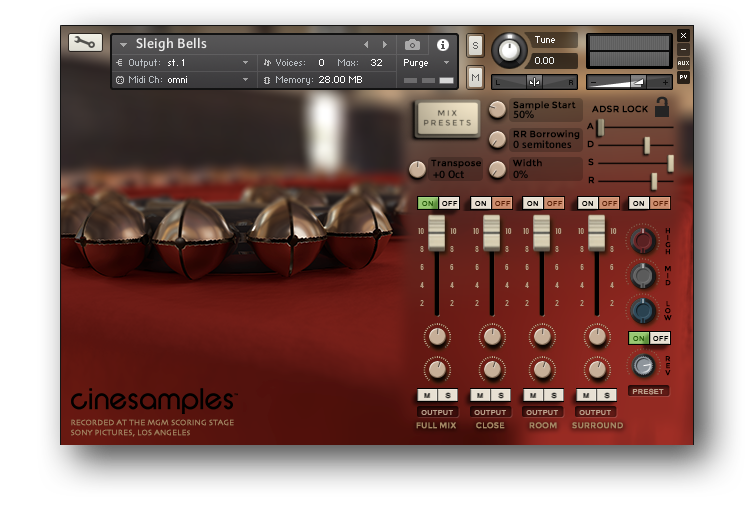Image resolution: width=754 pixels, height=505 pixels.
Task: Solo the SURROUND channel
Action: 607,395
